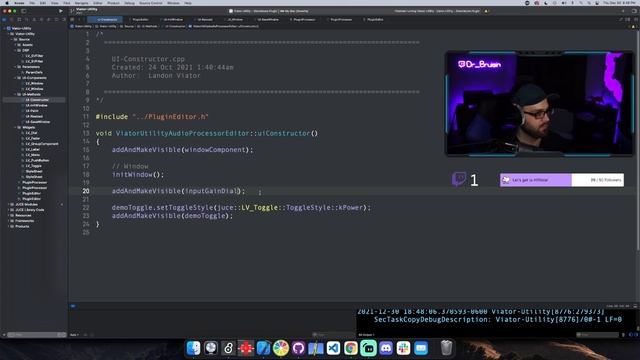This screenshot has height=360, width=640.
Task: Click the yellow warning indicator in the activity bar
Action: [486, 11]
